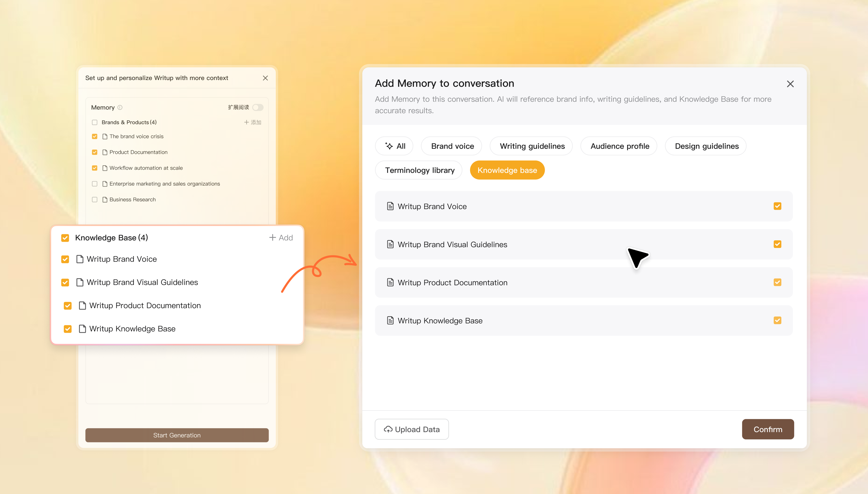Click document icon of Writup Product Documentation dialog row

click(390, 282)
